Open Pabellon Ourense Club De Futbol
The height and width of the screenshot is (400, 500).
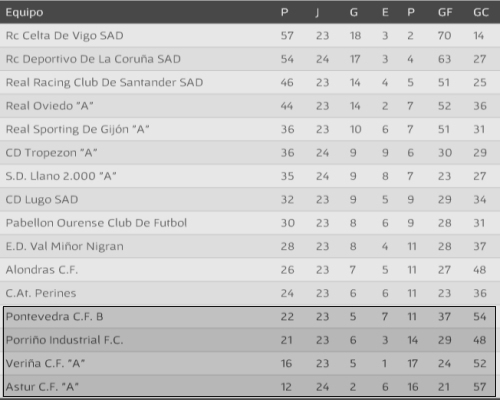pos(96,223)
